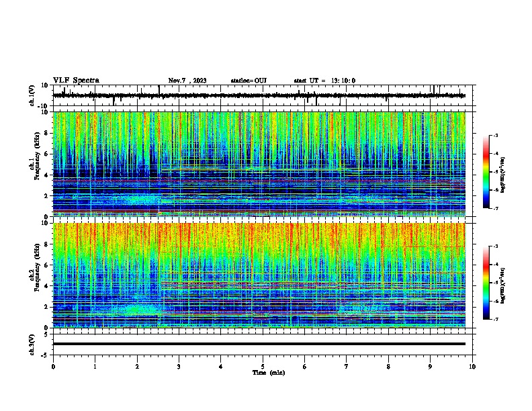Click the time axis tick label "7"
The height and width of the screenshot is (411, 532).
pyautogui.click(x=347, y=367)
